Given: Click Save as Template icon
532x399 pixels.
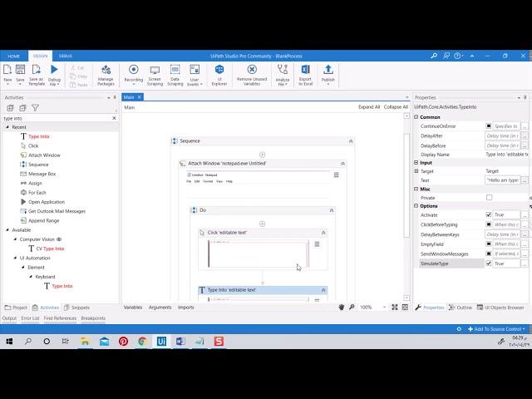Looking at the screenshot, I should point(37,70).
